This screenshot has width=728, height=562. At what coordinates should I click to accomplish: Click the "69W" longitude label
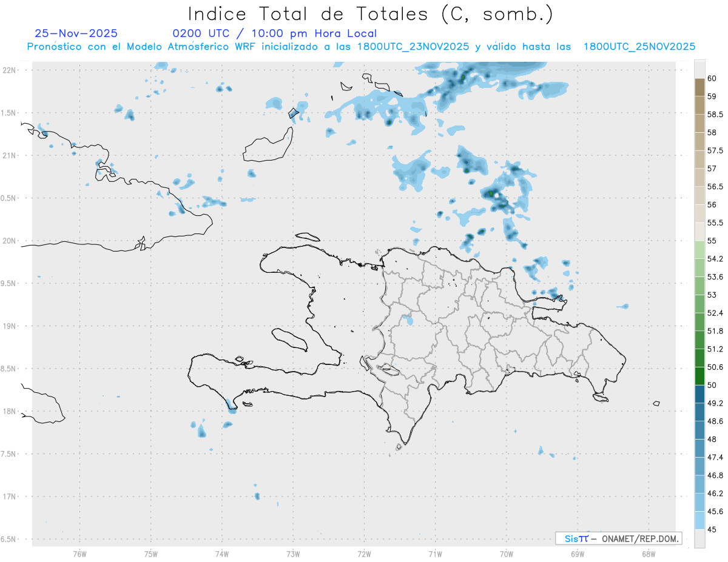click(x=578, y=554)
